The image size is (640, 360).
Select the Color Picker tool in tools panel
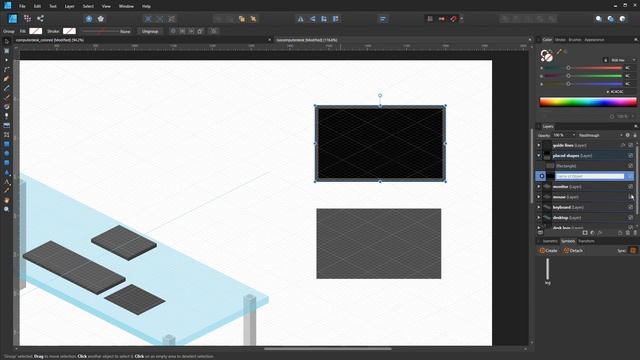[x=7, y=191]
